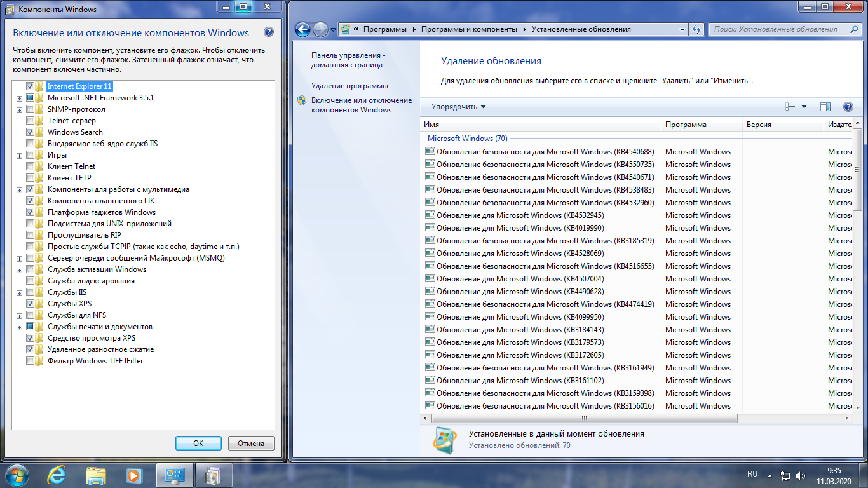Click the back arrow in Installed Updates window
The image size is (868, 488).
(303, 29)
